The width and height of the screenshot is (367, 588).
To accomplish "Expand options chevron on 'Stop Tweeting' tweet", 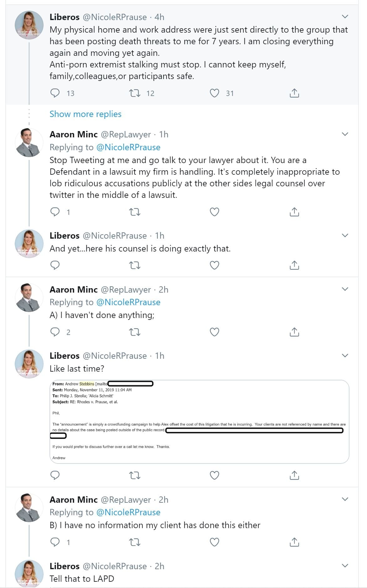I will [x=345, y=134].
